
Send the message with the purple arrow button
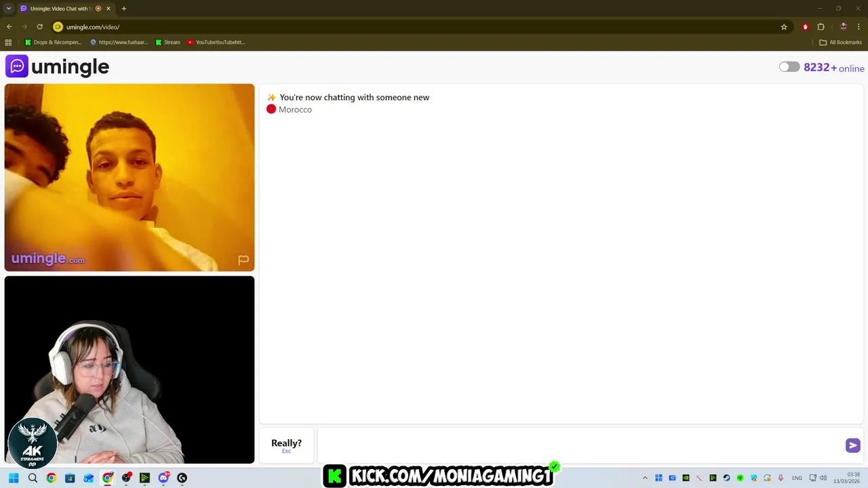point(852,445)
